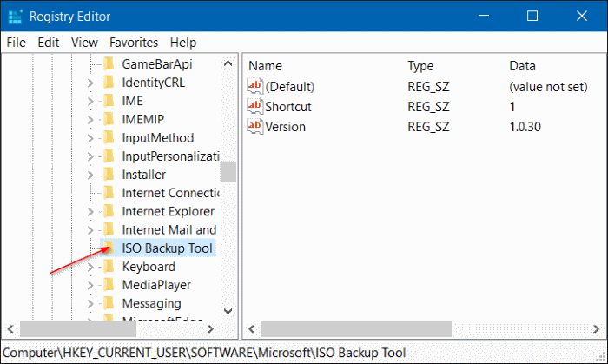This screenshot has height=364, width=608.
Task: Click the Internet Mail and News folder icon
Action: [109, 229]
